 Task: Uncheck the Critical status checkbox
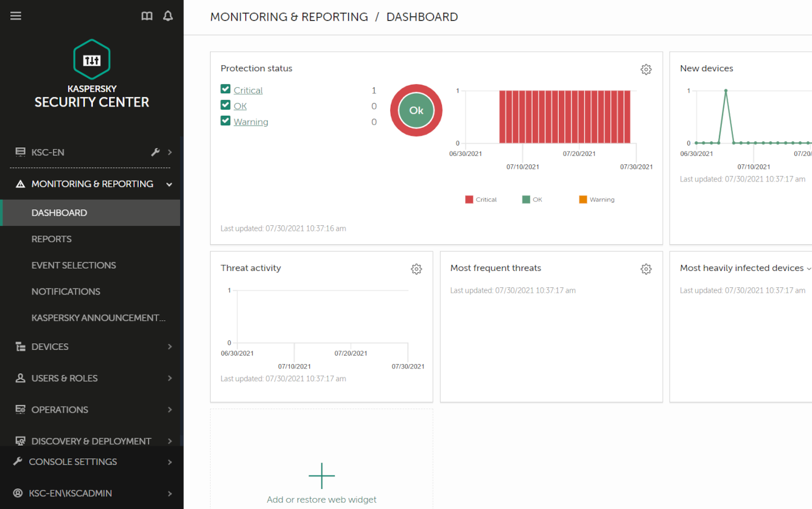click(x=226, y=90)
